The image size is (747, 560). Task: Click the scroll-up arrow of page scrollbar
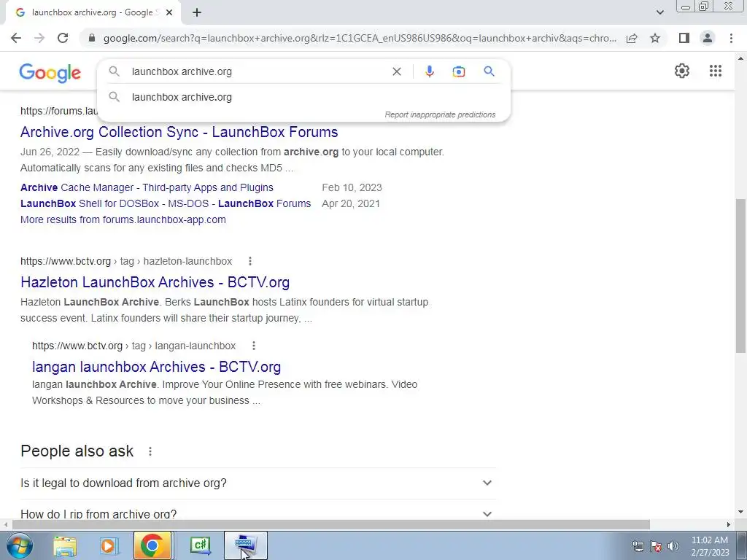740,58
